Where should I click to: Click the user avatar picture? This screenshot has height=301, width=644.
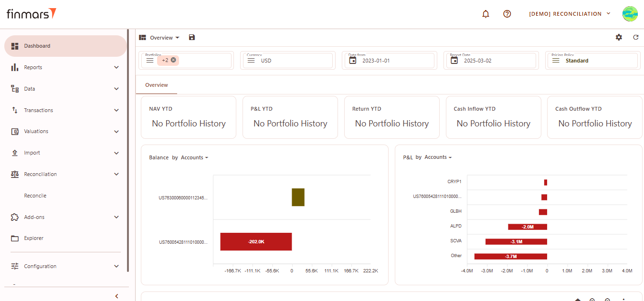630,14
